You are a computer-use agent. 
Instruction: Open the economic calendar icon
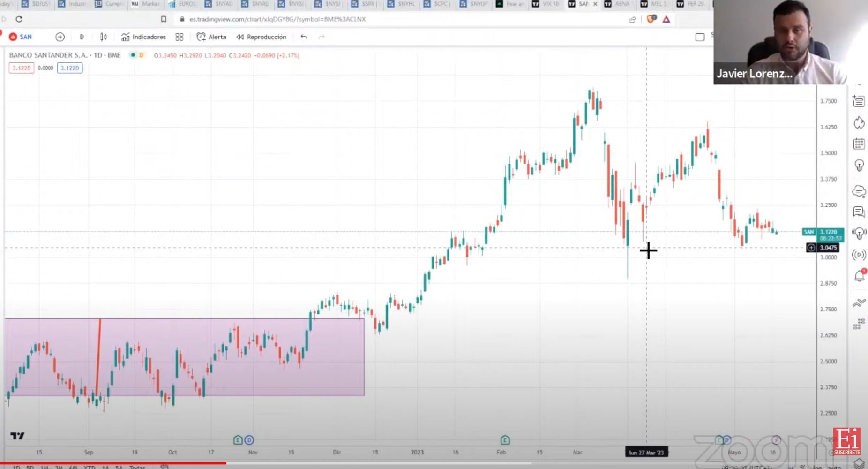[859, 144]
